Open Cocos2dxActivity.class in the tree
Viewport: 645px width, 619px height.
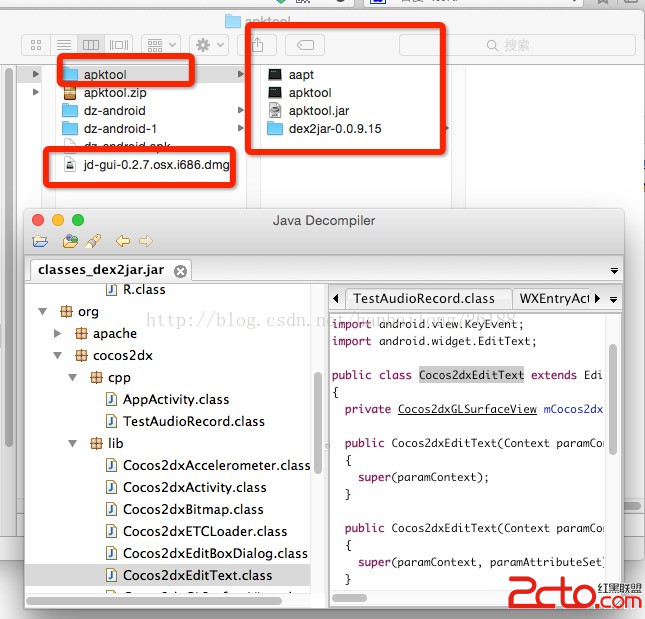[194, 488]
